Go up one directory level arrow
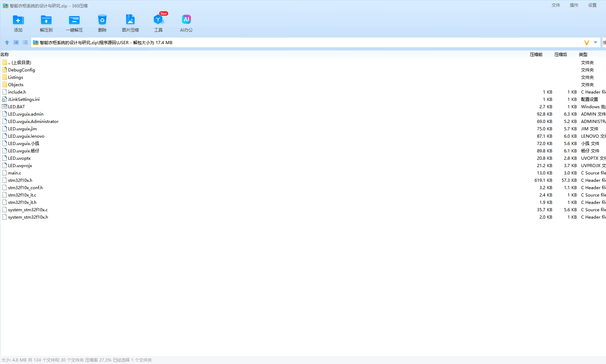Screen dimensions: 606x364 tap(7, 42)
